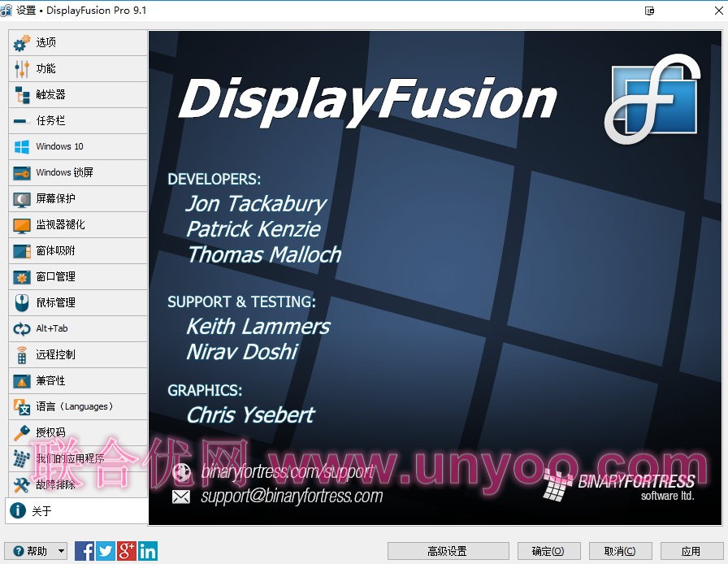Open the Google+ social icon
Screen dimensions: 728x564
[x=126, y=551]
